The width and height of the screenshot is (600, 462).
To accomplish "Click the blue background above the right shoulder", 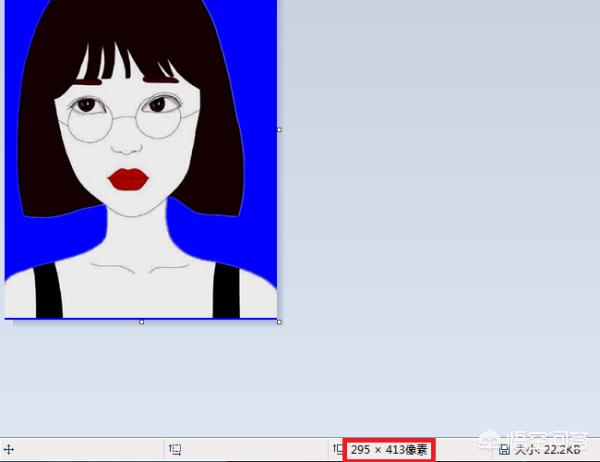I will [x=258, y=240].
